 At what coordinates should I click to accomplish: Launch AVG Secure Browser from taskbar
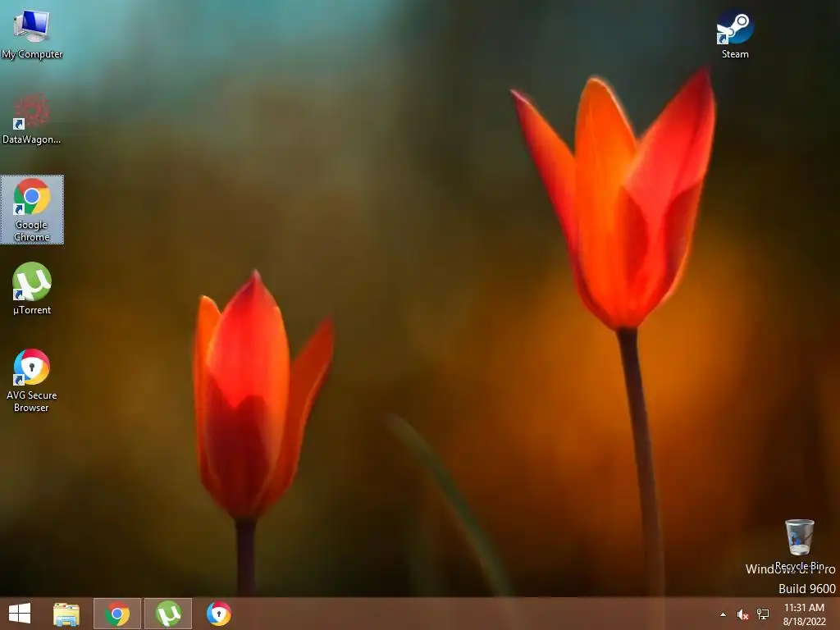coord(218,614)
